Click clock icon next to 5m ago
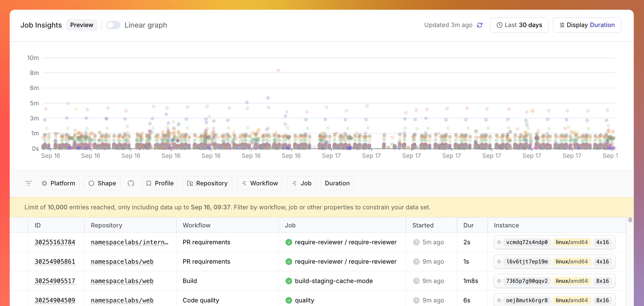 click(416, 242)
